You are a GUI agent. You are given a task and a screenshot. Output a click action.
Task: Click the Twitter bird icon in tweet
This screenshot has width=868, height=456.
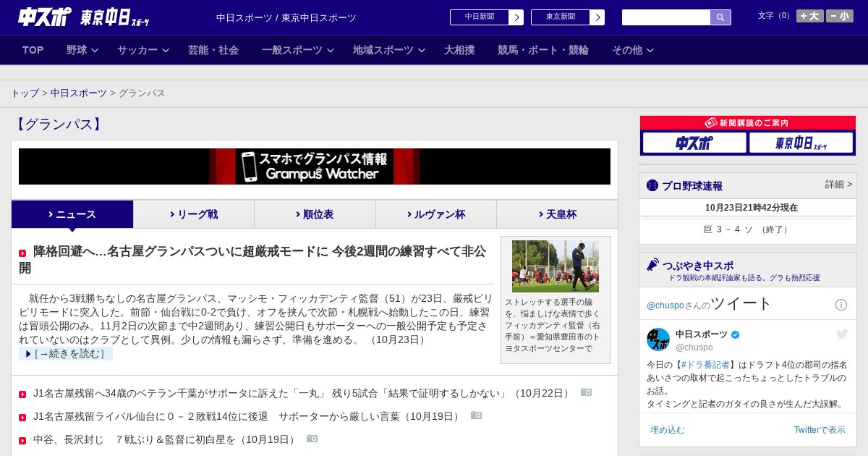pos(842,334)
